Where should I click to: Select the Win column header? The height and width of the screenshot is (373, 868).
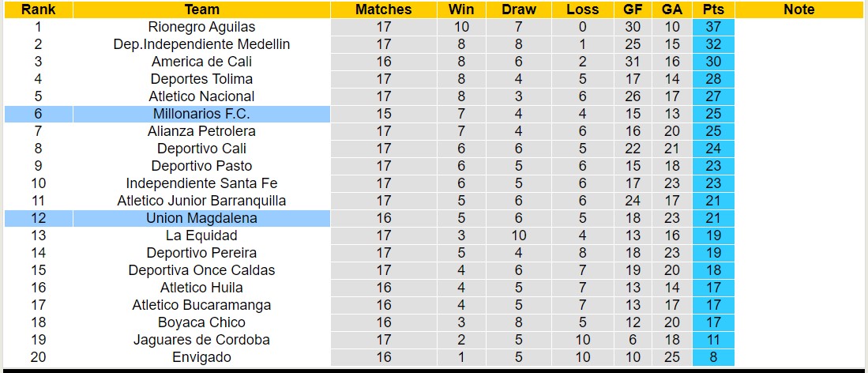461,9
